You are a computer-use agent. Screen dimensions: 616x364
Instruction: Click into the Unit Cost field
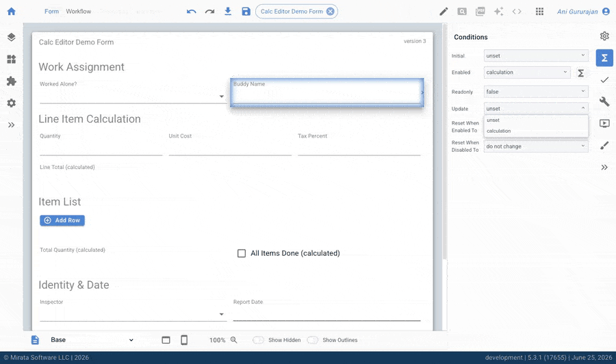point(230,148)
